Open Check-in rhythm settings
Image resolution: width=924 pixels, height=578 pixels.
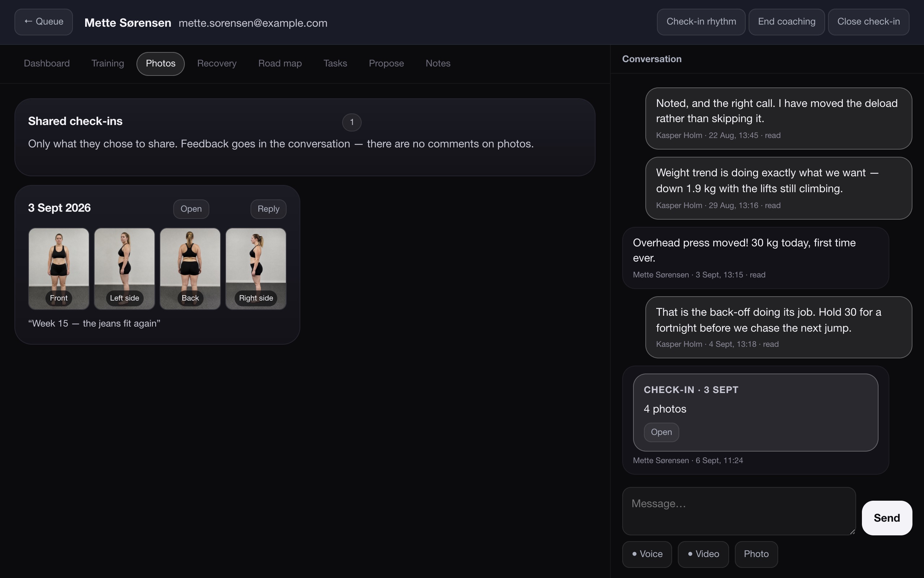(701, 22)
